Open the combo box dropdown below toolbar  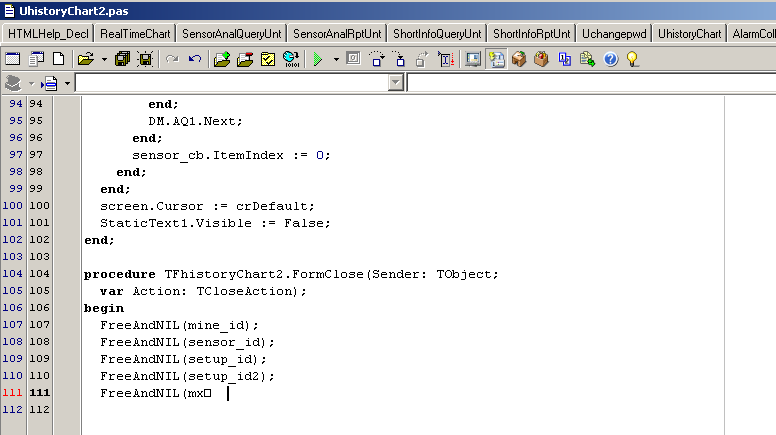pyautogui.click(x=396, y=83)
